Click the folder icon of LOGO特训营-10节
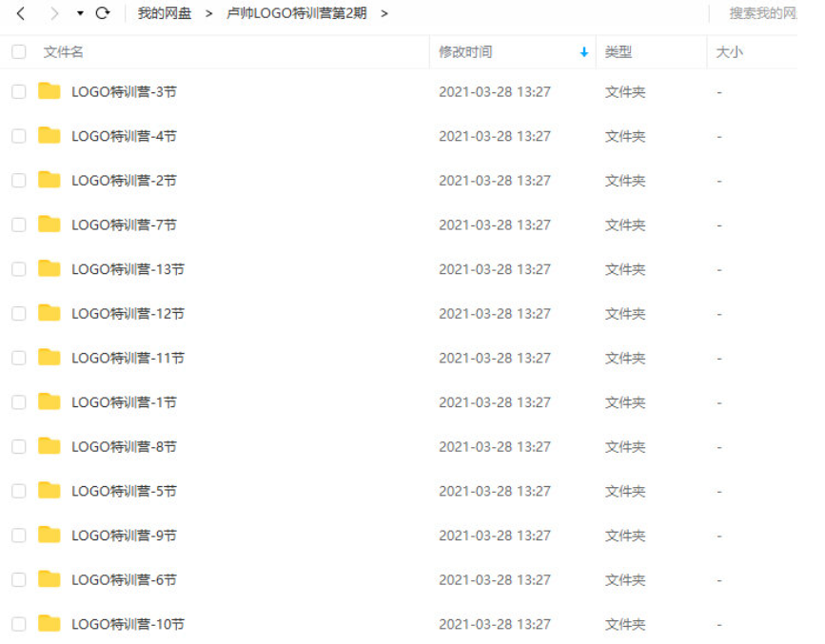The width and height of the screenshot is (825, 644). pyautogui.click(x=49, y=623)
